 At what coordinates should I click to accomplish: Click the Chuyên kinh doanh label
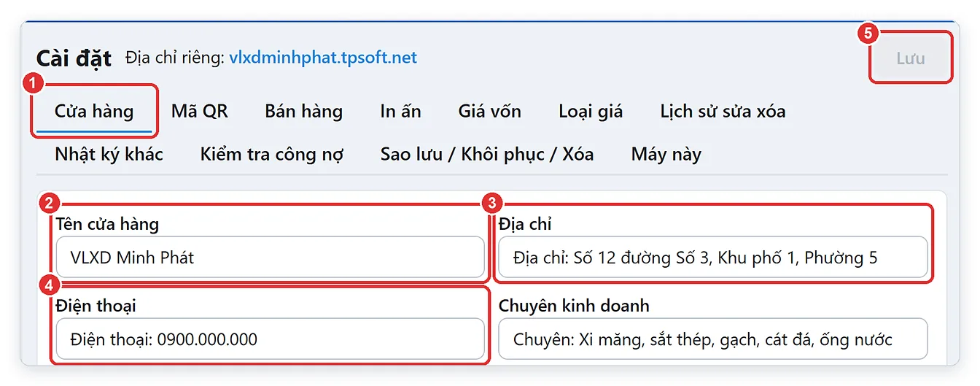(574, 306)
